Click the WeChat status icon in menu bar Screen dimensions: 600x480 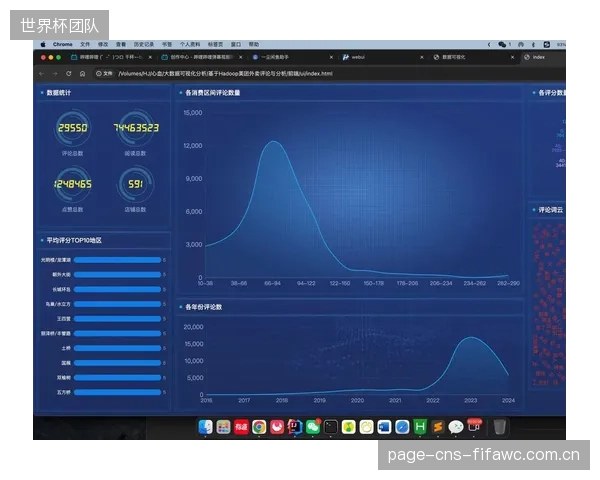click(502, 44)
